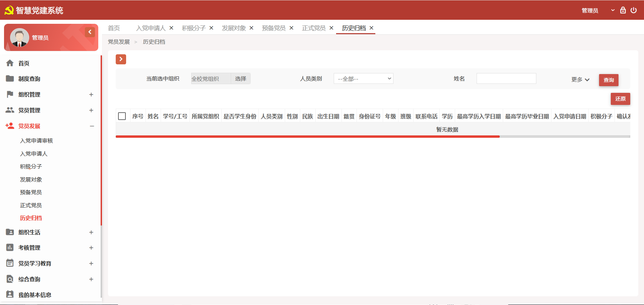This screenshot has width=644, height=305.
Task: Collapse the sidebar with the left arrow
Action: pos(90,32)
